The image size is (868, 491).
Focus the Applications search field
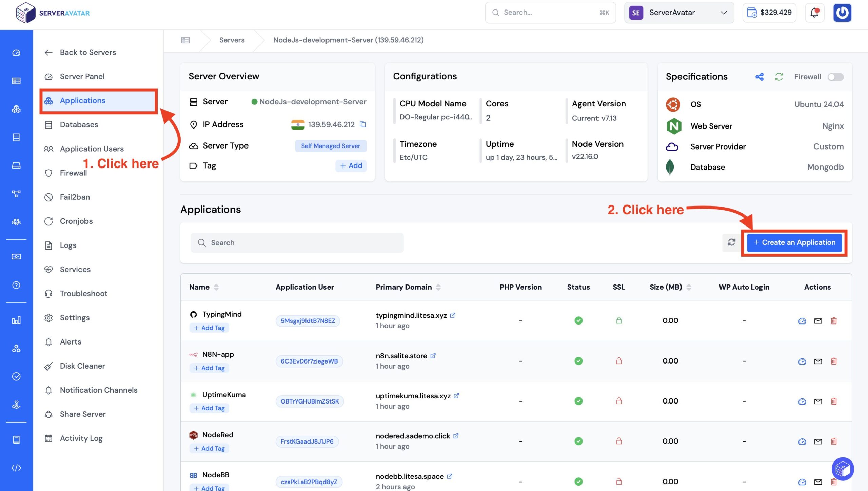click(x=297, y=243)
